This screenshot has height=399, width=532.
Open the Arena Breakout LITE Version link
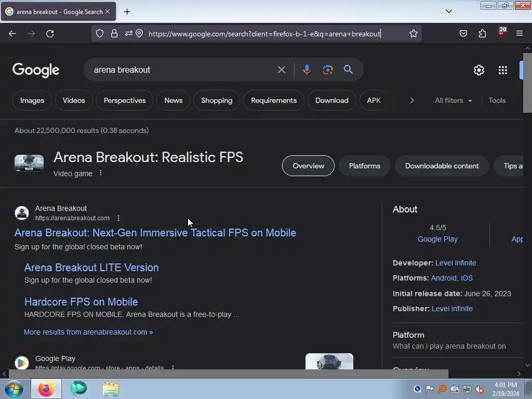91,268
